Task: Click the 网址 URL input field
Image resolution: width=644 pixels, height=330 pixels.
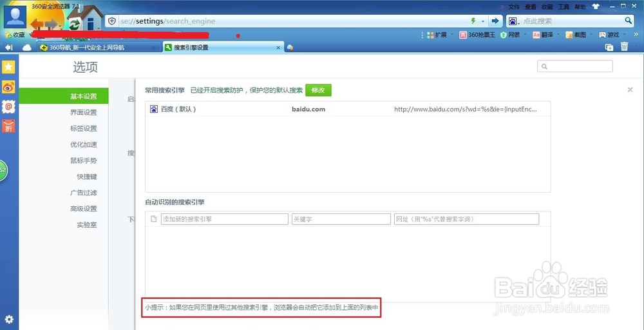Action: (466, 219)
